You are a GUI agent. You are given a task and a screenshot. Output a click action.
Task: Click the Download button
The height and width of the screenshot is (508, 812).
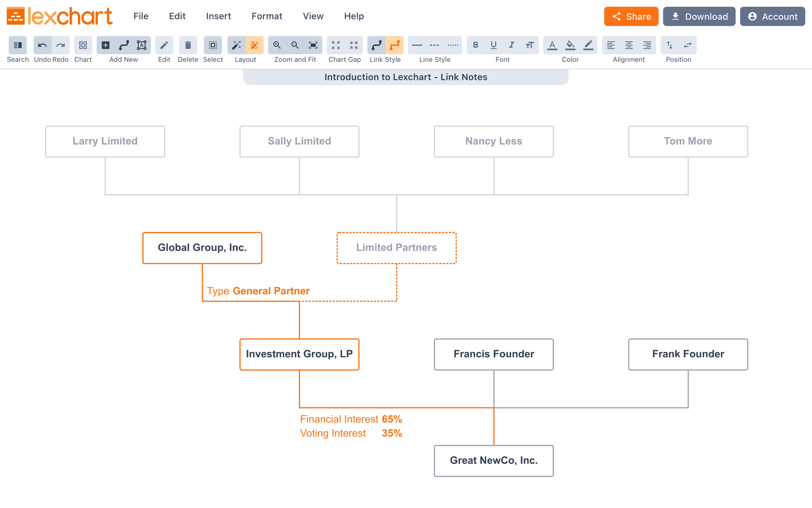(x=699, y=16)
